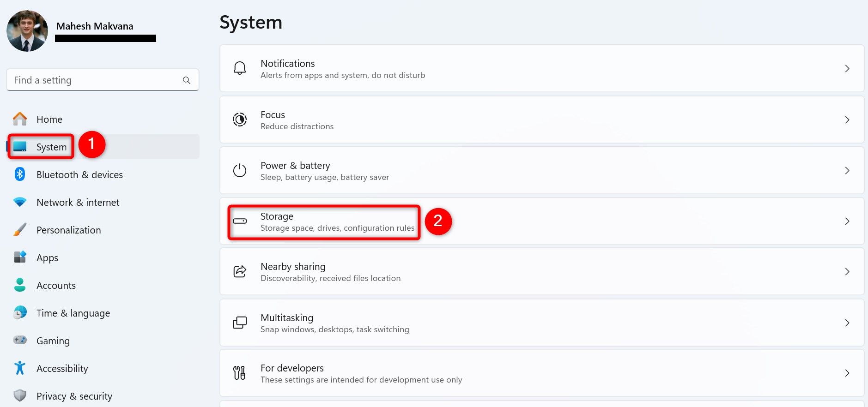The width and height of the screenshot is (868, 407).
Task: Click 'Reduce distractions' description text
Action: click(x=297, y=126)
